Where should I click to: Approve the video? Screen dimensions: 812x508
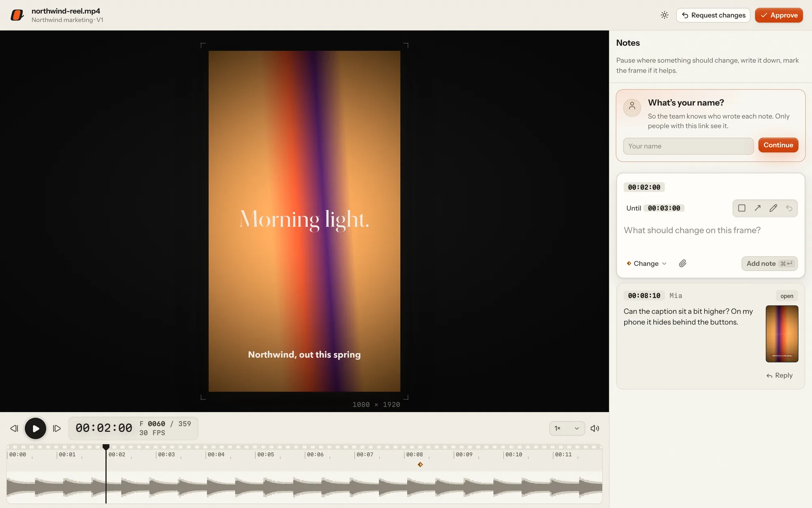779,15
